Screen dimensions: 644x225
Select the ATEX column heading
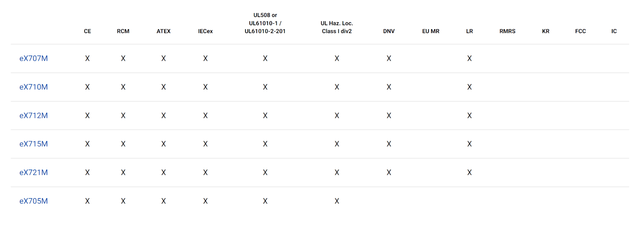(164, 31)
